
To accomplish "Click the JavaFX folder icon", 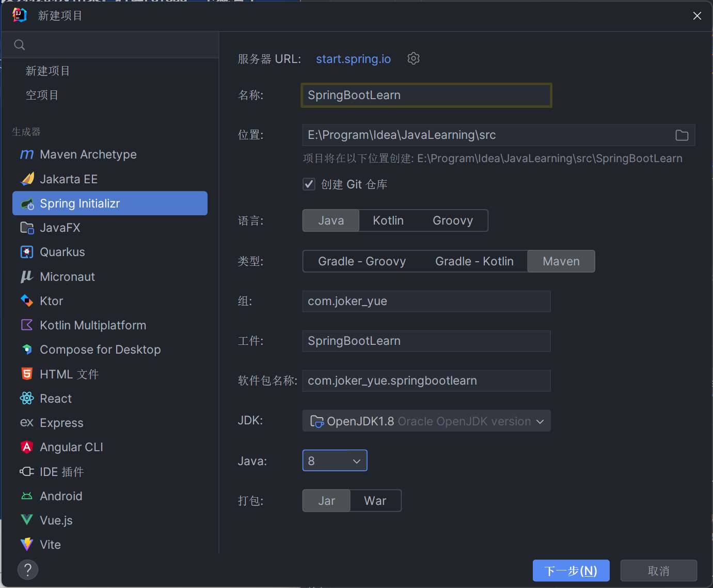I will pyautogui.click(x=27, y=228).
